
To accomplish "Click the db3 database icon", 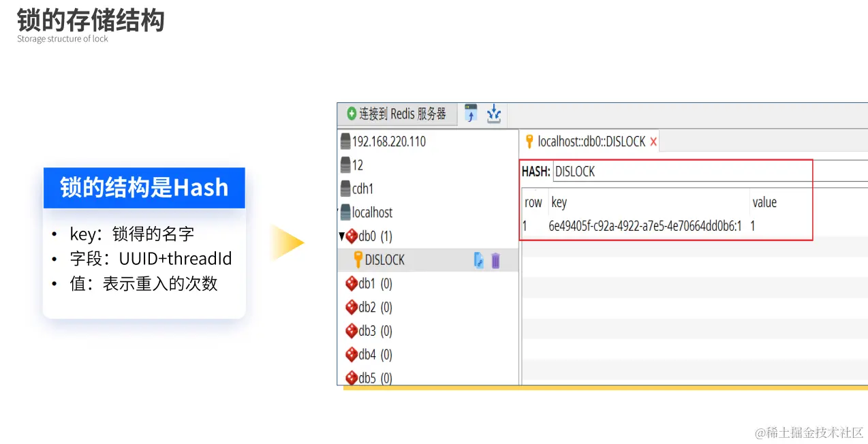I will click(x=352, y=331).
